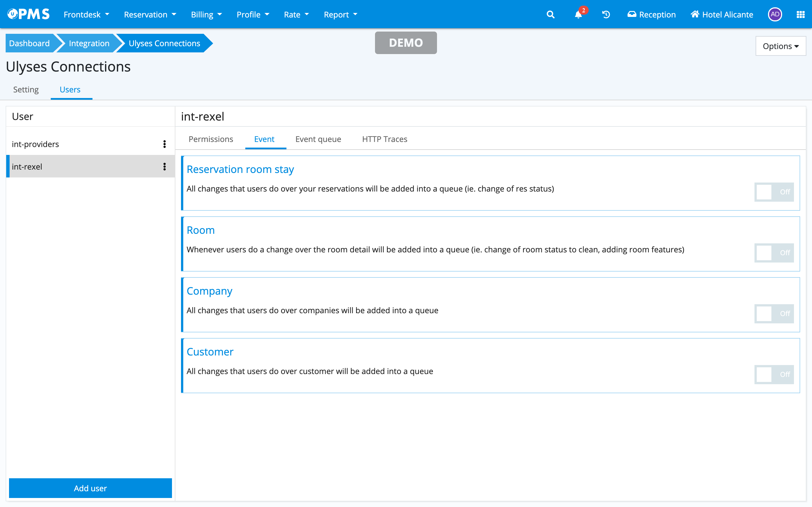The width and height of the screenshot is (812, 507).
Task: Open int-providers three-dot menu
Action: point(164,144)
